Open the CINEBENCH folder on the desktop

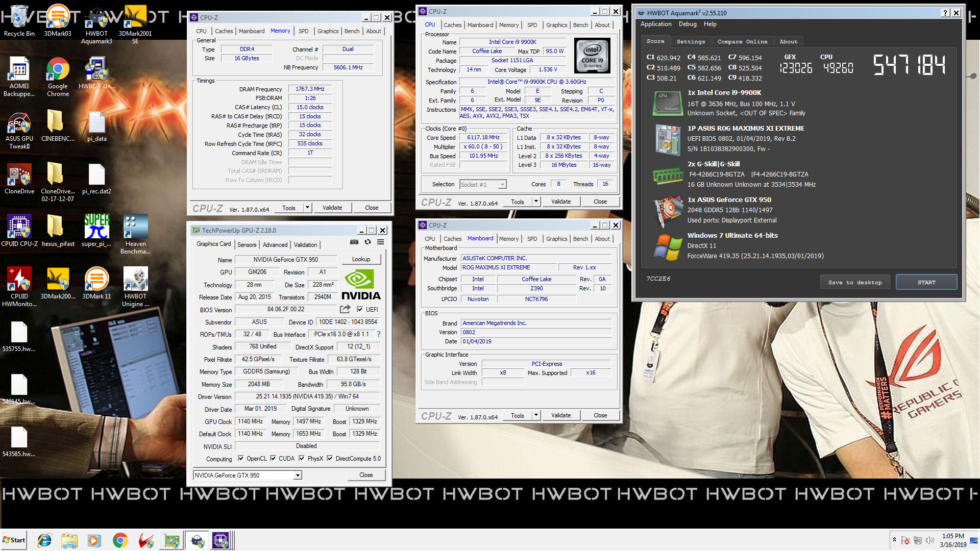pyautogui.click(x=58, y=126)
